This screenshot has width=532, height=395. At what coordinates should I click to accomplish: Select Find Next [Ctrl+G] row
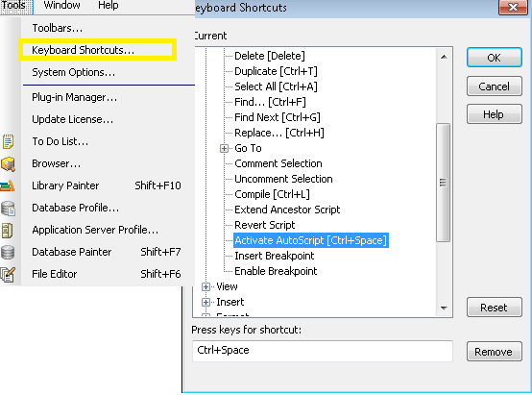[x=278, y=117]
